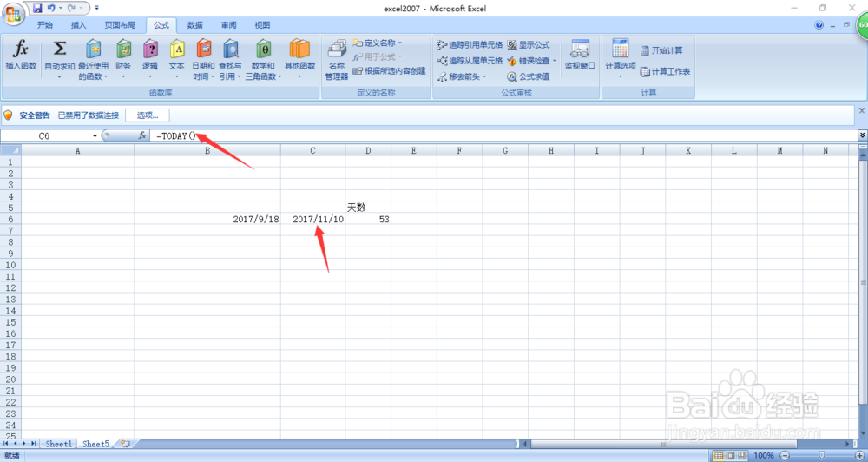The image size is (868, 462).
Task: Click the Select All corner button
Action: [10, 151]
